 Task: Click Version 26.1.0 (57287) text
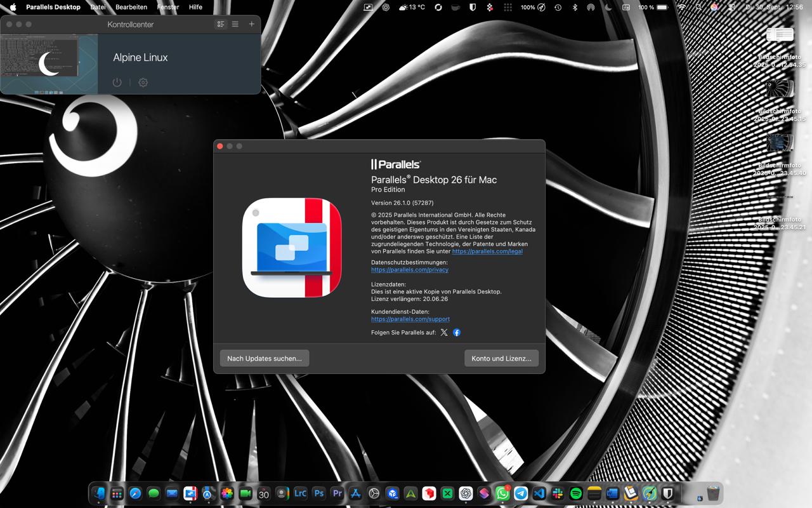tap(402, 203)
